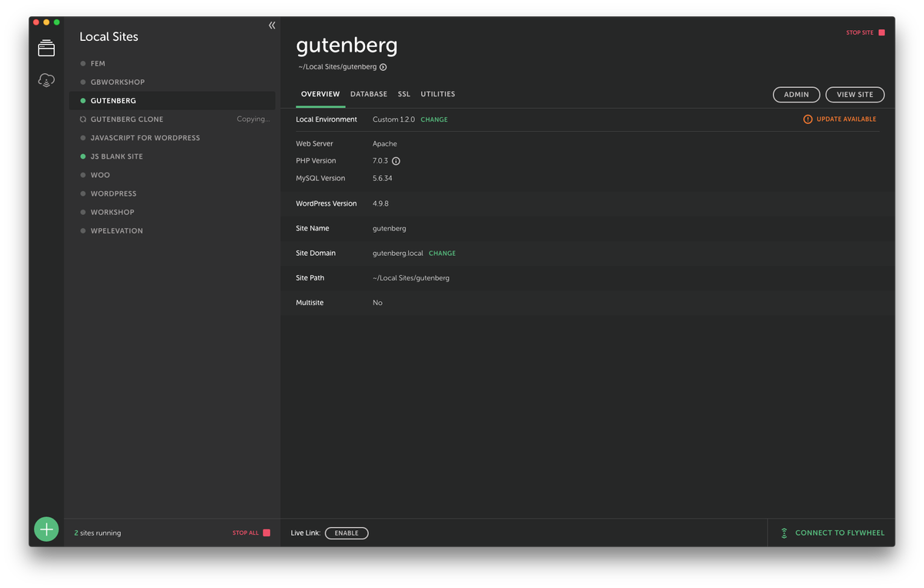Viewport: 924px width, 588px height.
Task: Click the Copying... status text
Action: coord(253,119)
